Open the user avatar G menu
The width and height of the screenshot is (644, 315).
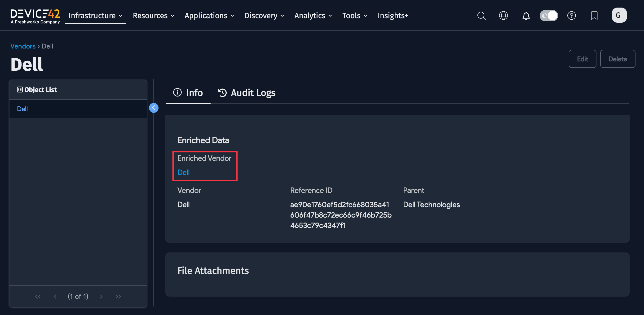[x=619, y=15]
